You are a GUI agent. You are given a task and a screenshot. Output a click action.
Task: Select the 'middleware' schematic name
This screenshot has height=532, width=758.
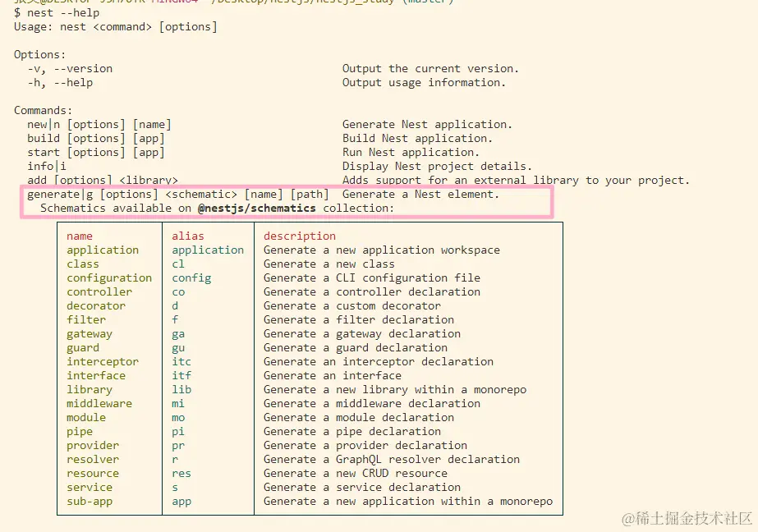(99, 403)
